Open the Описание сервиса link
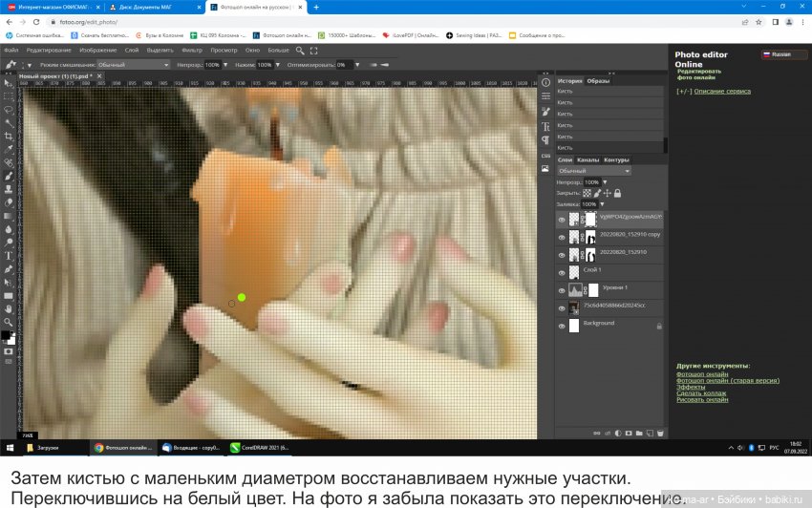Image resolution: width=812 pixels, height=508 pixels. 722,91
